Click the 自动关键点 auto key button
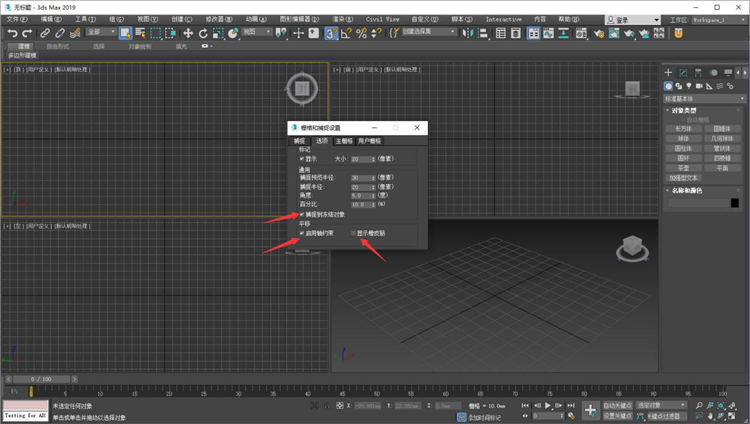Screen dimensions: 750x424 (x=617, y=405)
